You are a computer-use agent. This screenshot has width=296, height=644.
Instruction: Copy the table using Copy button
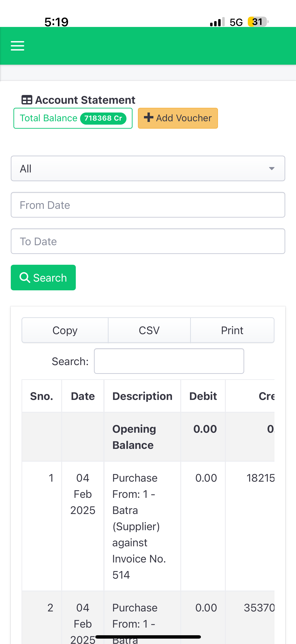(65, 330)
